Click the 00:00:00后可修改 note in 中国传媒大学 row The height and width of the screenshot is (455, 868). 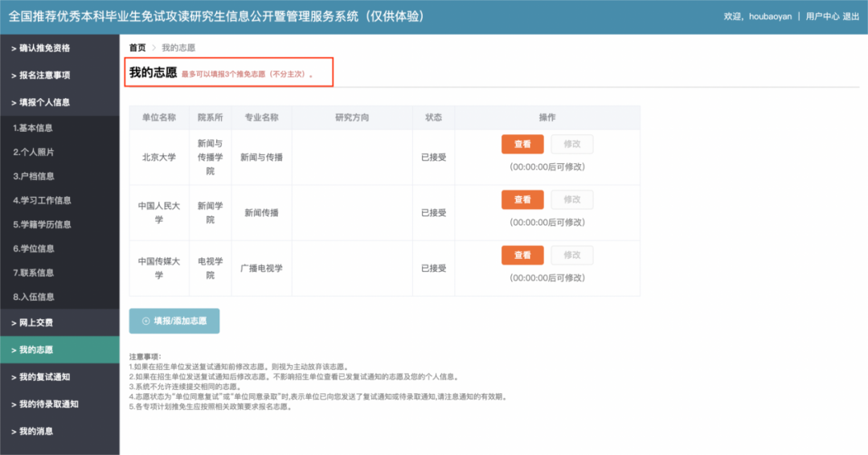(x=547, y=278)
